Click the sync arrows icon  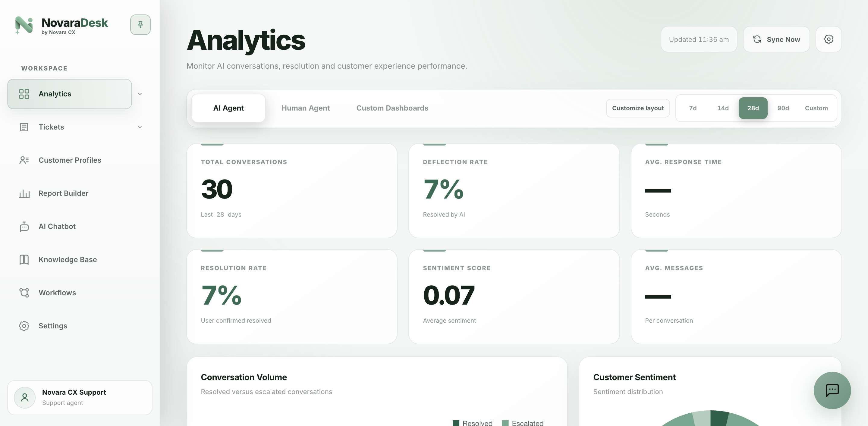[x=757, y=39]
